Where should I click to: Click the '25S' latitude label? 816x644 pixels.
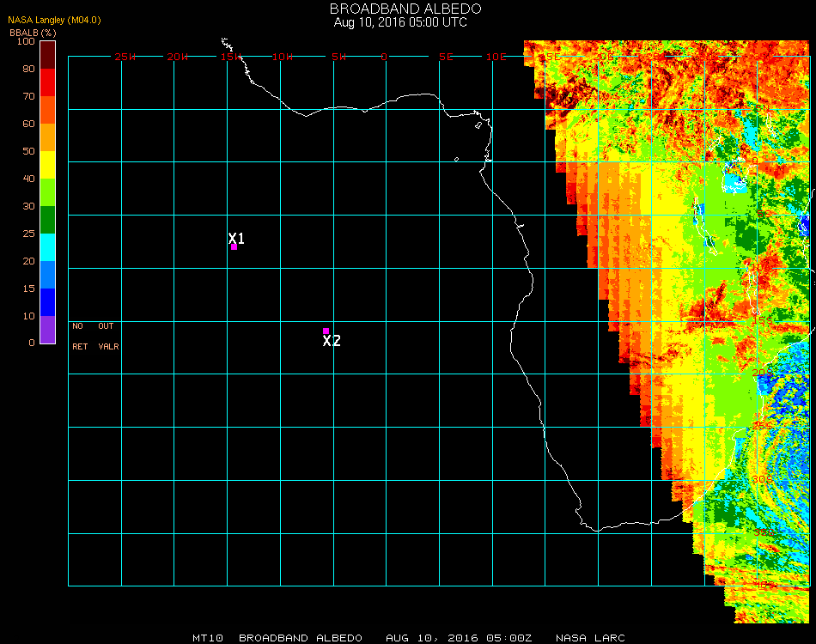tap(763, 426)
